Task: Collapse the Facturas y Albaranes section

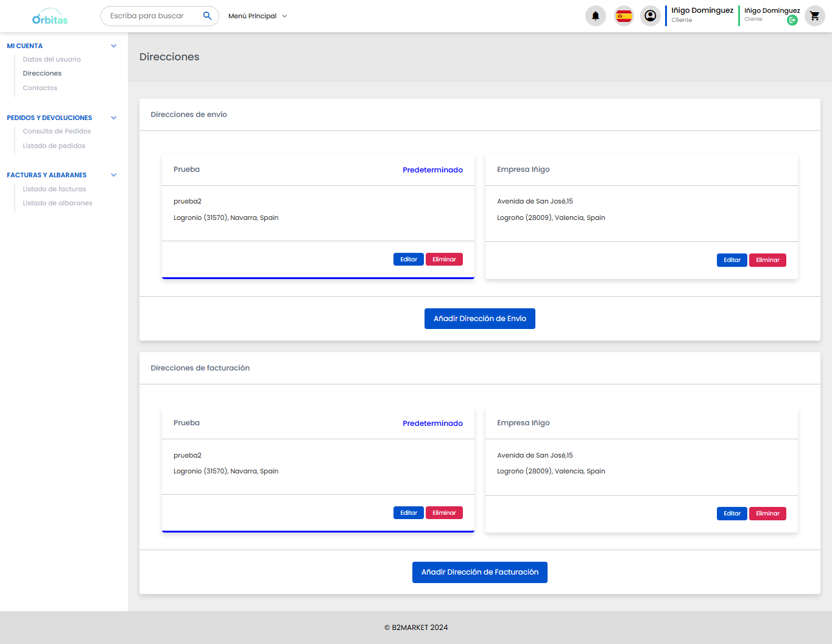Action: [x=113, y=175]
